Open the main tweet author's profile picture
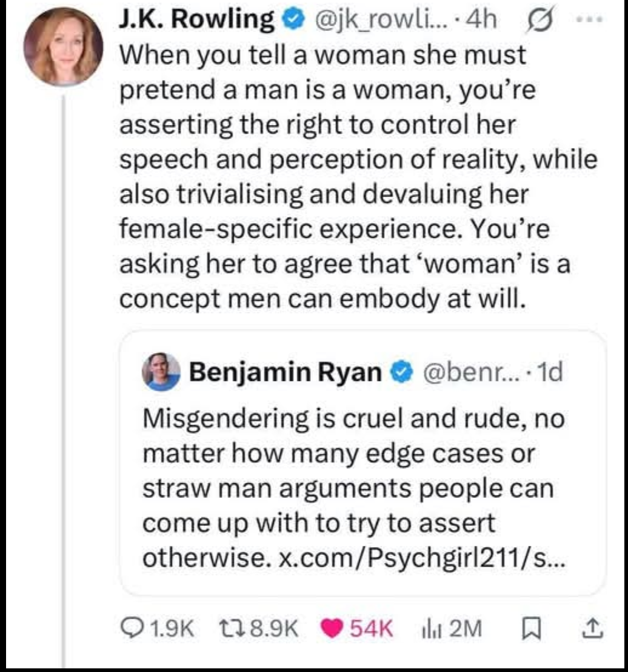 (63, 47)
